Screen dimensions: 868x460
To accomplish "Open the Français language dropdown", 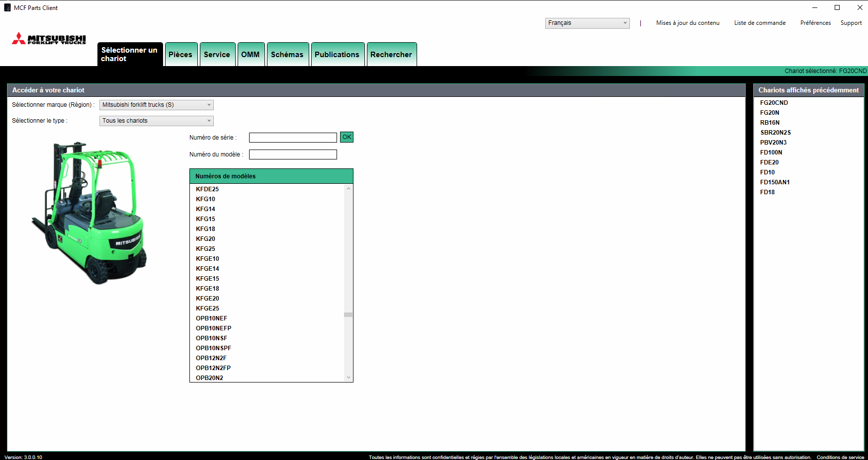I will 587,23.
